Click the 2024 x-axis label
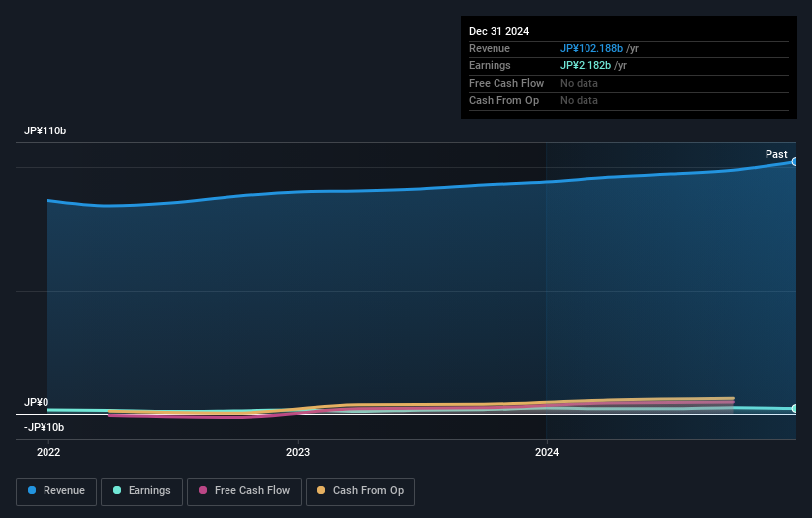 point(547,453)
